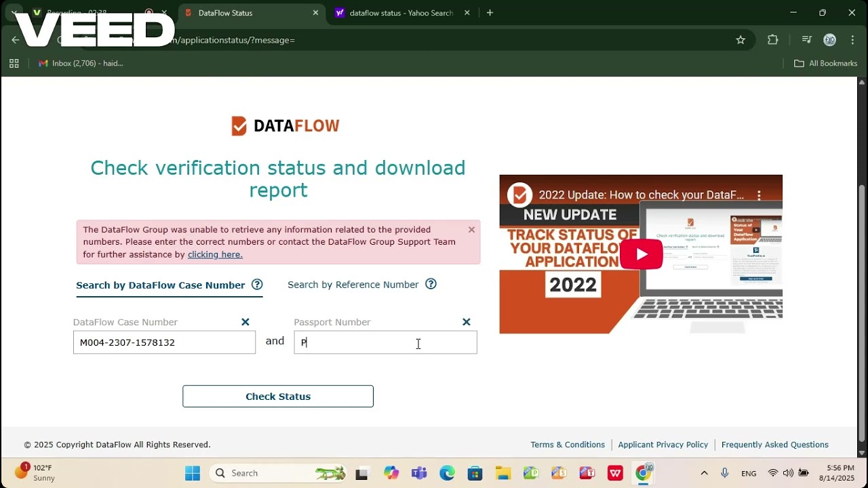Viewport: 868px width, 488px height.
Task: Open Microsoft Edge from taskbar
Action: click(447, 473)
